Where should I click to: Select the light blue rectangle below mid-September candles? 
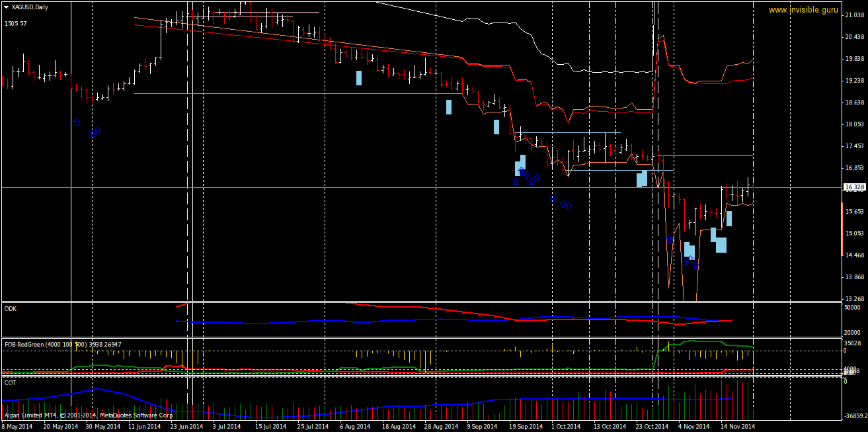pos(496,127)
